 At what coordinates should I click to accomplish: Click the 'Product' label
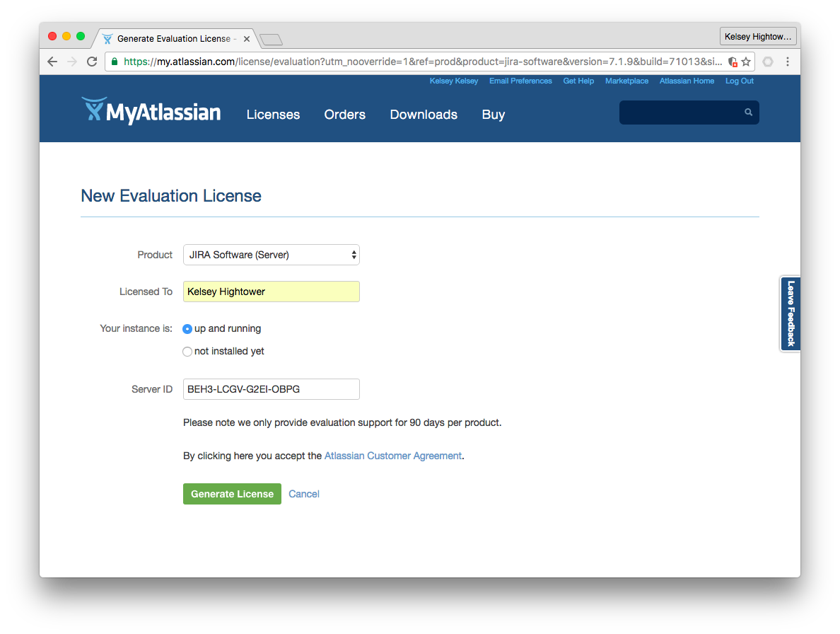155,255
